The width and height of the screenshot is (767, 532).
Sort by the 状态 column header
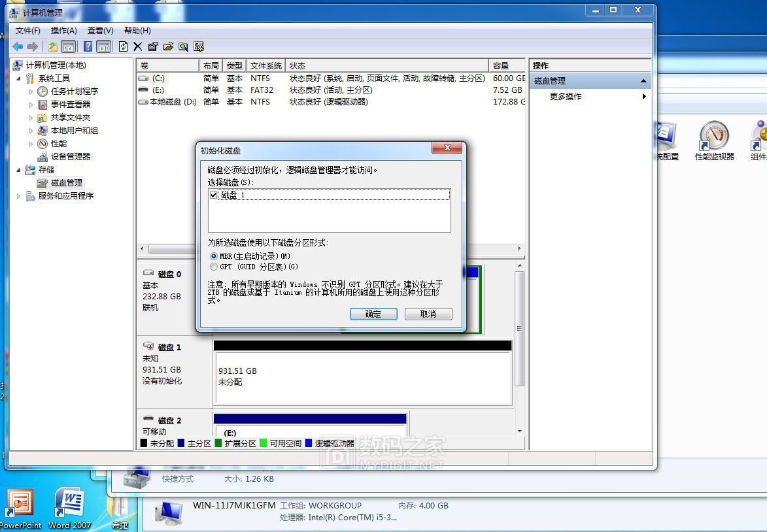pos(387,65)
